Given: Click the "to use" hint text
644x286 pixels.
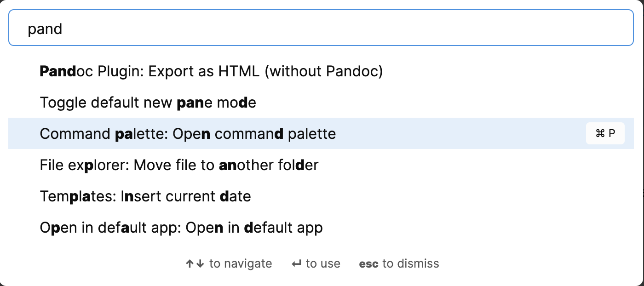Looking at the screenshot, I should coord(323,264).
